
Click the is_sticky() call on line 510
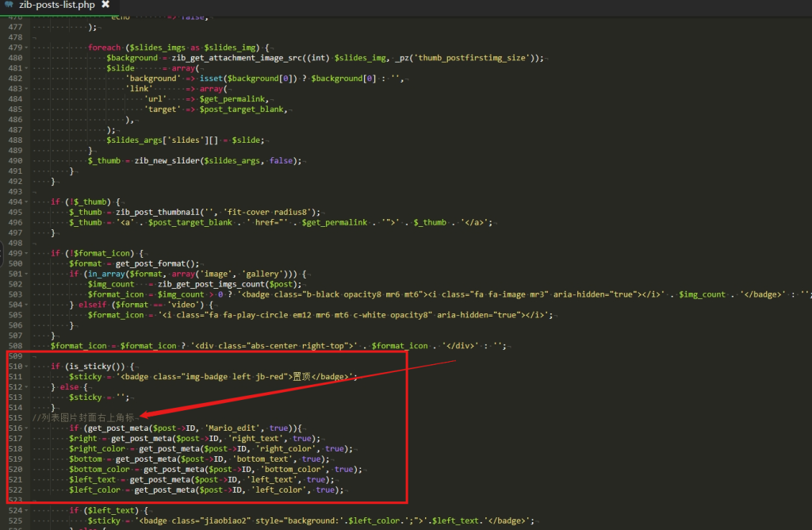pyautogui.click(x=95, y=367)
